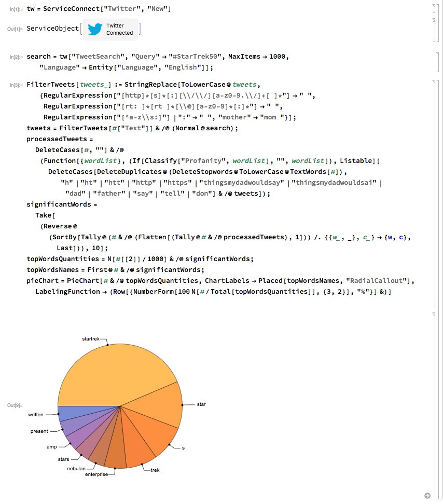Click the "written" chart callout label

(x=35, y=415)
